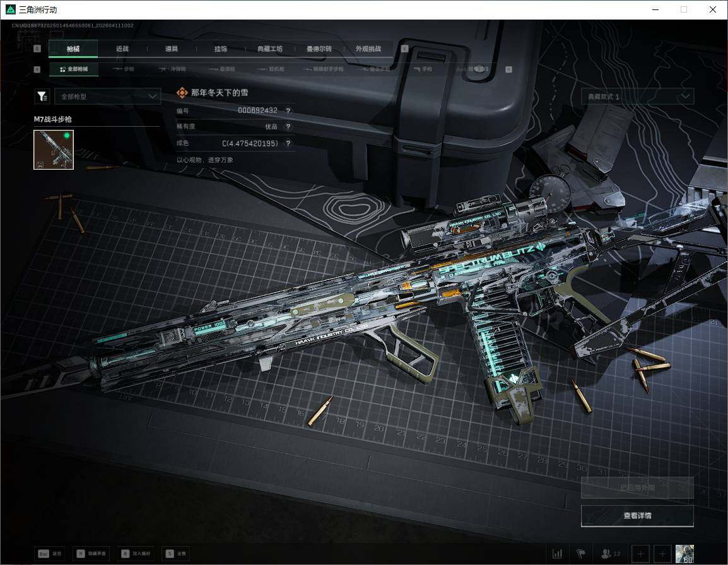Open the player avatar profile
Viewport: 728px width, 565px height.
pyautogui.click(x=685, y=554)
